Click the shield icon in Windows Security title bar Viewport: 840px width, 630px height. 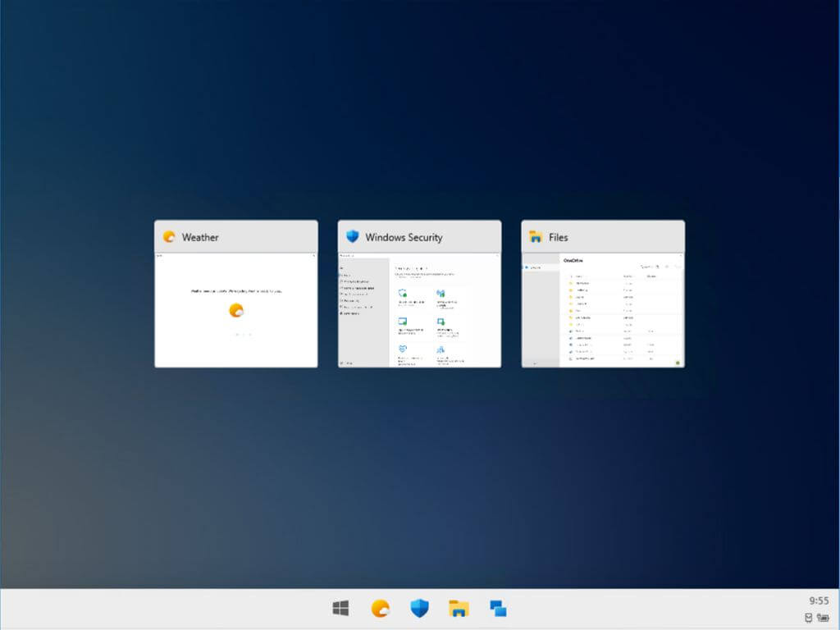click(354, 237)
